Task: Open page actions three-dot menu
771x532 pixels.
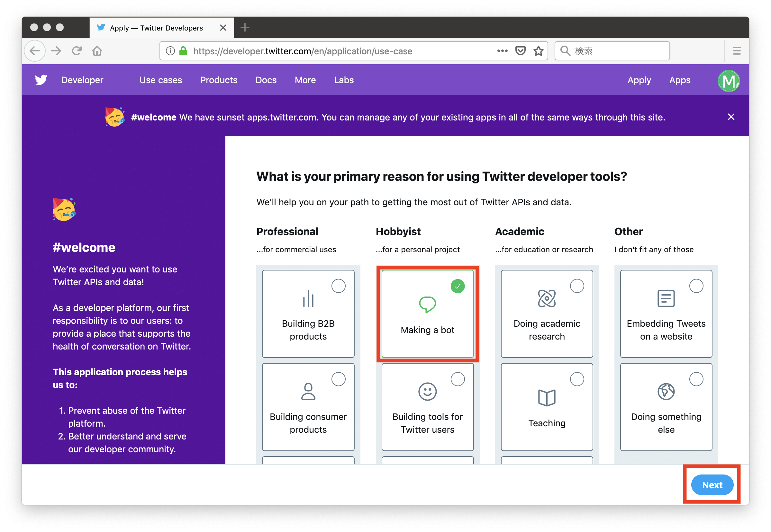Action: point(502,51)
